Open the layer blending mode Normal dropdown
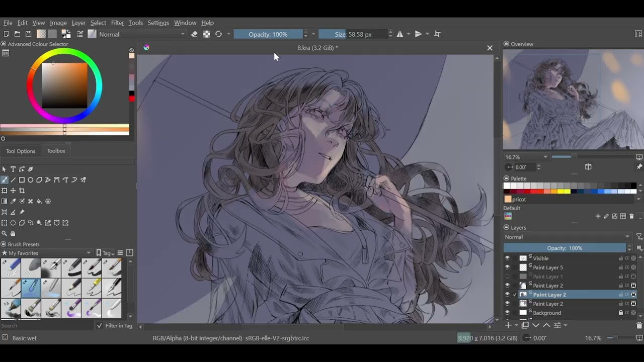This screenshot has height=362, width=644. coord(568,237)
